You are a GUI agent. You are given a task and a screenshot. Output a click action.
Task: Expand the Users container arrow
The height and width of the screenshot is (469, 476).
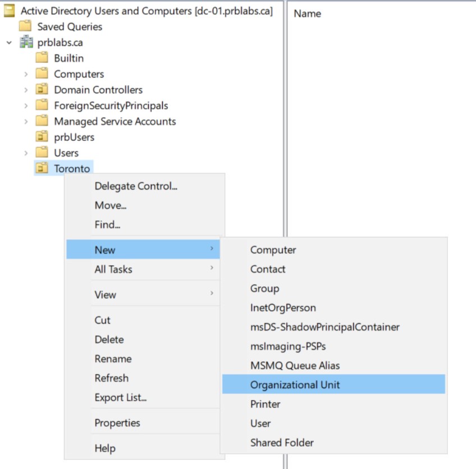[26, 153]
